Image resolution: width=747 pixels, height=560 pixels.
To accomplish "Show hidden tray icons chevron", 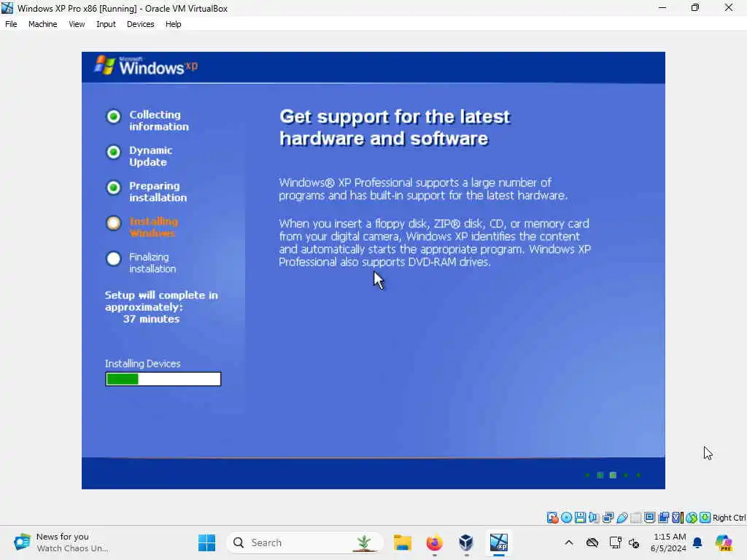I will click(x=569, y=542).
